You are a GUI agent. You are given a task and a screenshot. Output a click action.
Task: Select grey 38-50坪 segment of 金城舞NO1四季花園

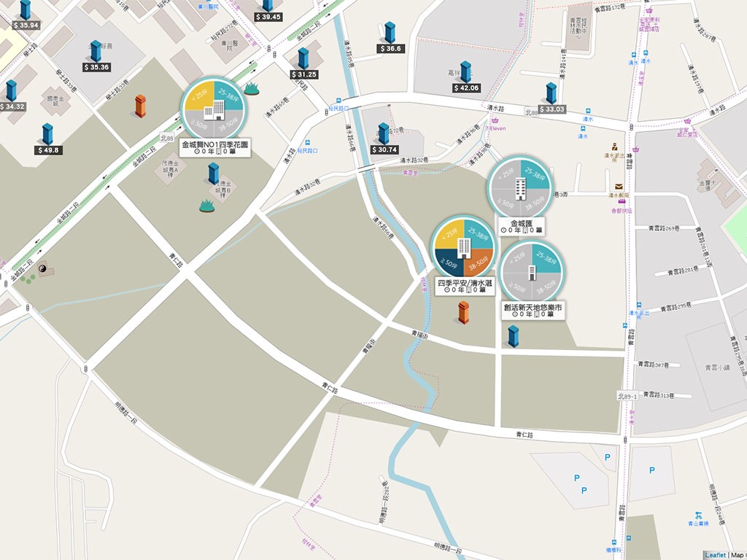click(x=228, y=124)
